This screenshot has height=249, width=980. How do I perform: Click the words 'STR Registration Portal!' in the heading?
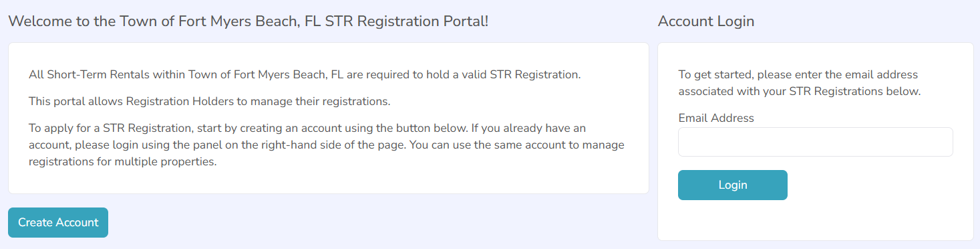(406, 21)
